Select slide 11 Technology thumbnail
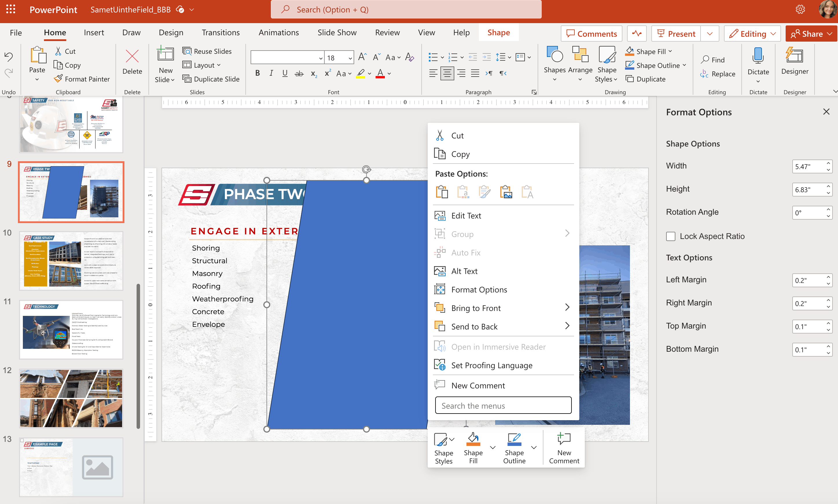 pos(71,329)
